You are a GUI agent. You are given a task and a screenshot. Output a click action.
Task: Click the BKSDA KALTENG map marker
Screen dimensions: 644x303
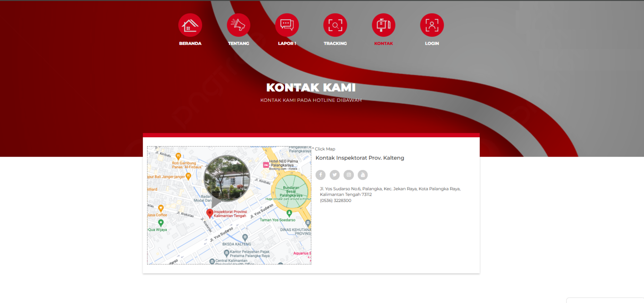pyautogui.click(x=245, y=237)
